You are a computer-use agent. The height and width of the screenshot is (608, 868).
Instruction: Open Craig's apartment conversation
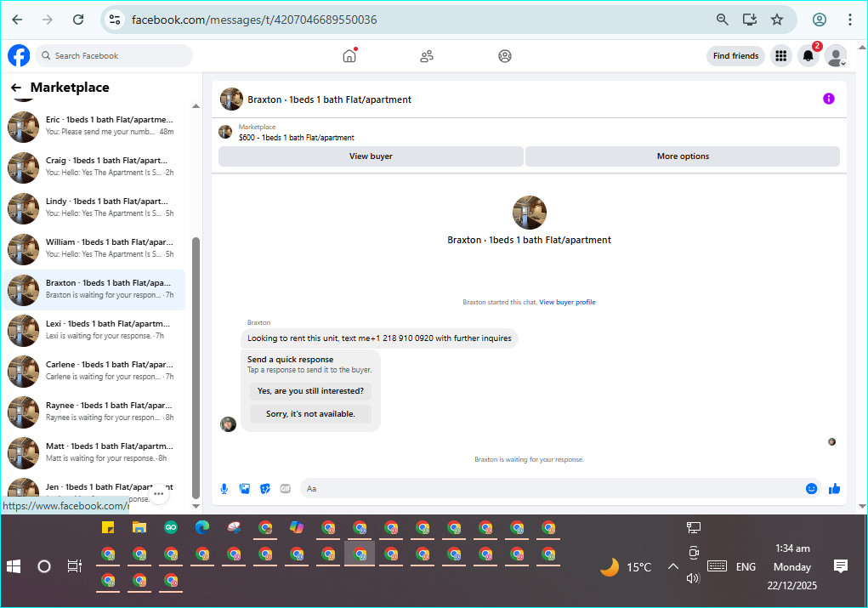point(95,167)
